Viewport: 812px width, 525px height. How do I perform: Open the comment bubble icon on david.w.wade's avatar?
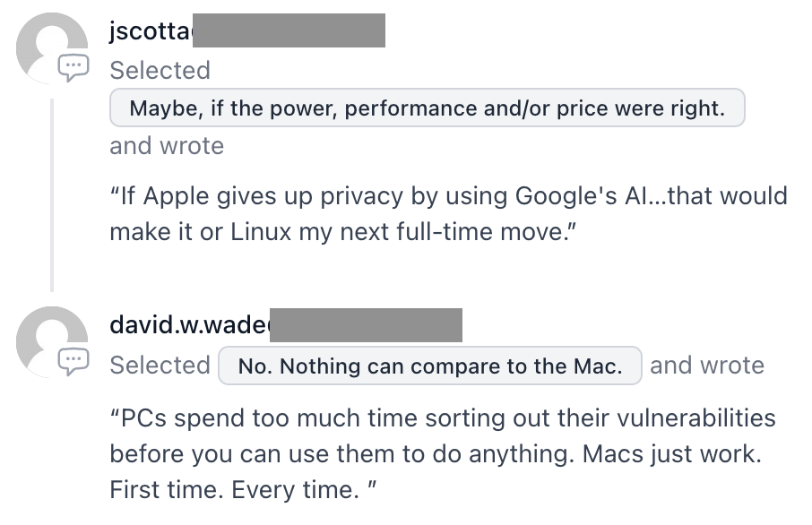tap(73, 361)
